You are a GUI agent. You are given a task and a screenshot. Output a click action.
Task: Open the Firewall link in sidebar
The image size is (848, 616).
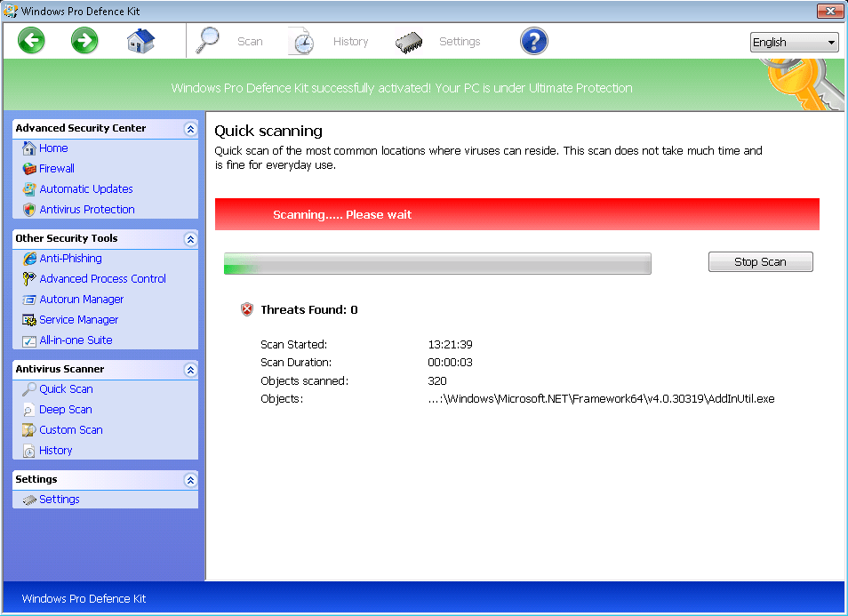coord(56,169)
